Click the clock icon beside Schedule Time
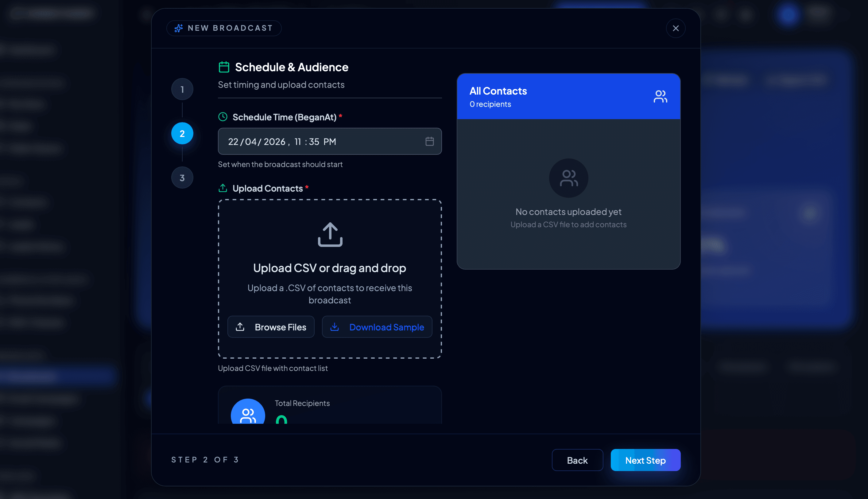Screen dimensions: 868x499 point(223,117)
